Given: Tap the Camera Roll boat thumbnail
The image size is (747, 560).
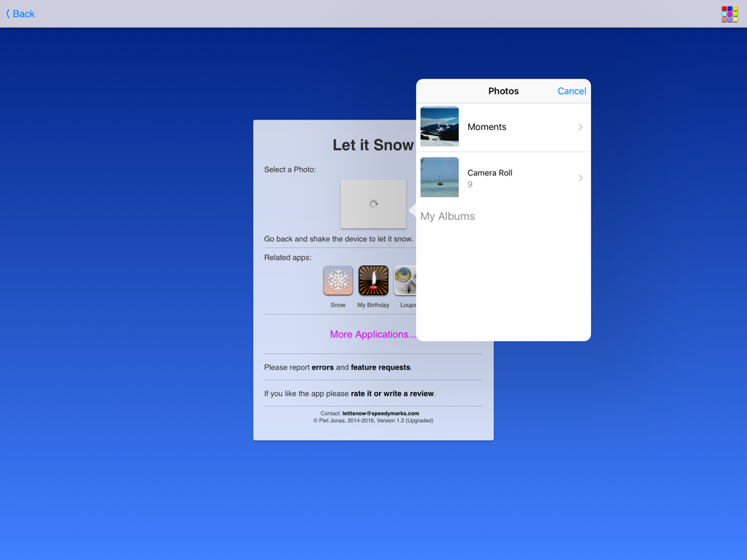Looking at the screenshot, I should coord(439,177).
